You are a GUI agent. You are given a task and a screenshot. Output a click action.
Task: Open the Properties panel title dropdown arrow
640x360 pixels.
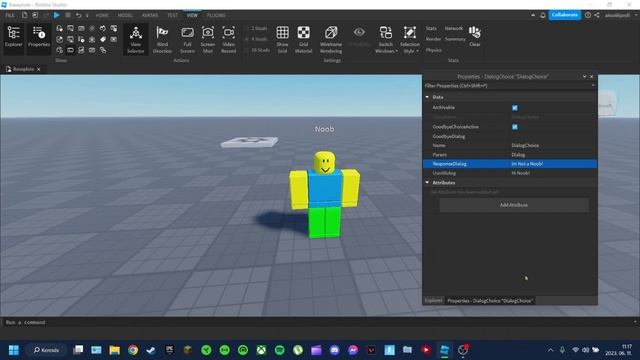click(x=584, y=76)
